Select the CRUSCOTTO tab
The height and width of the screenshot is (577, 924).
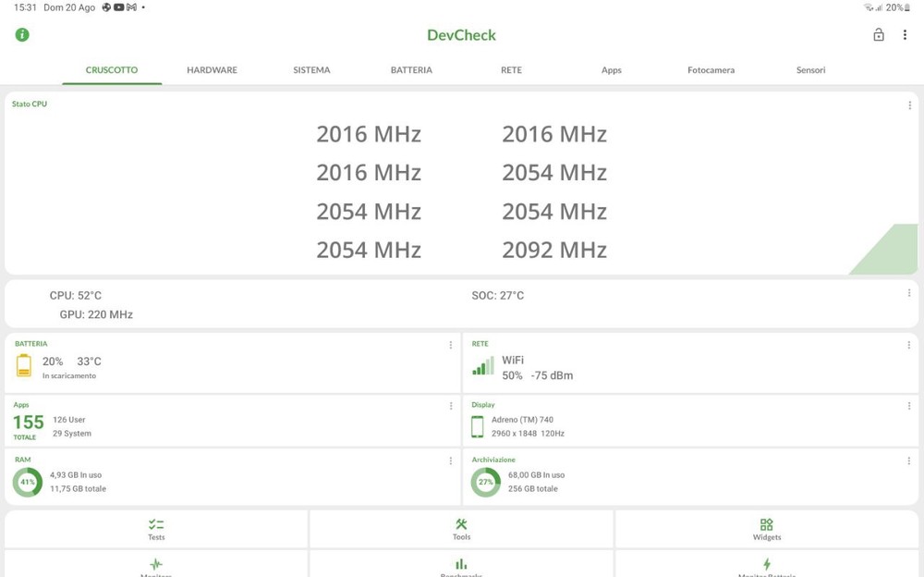tap(112, 70)
